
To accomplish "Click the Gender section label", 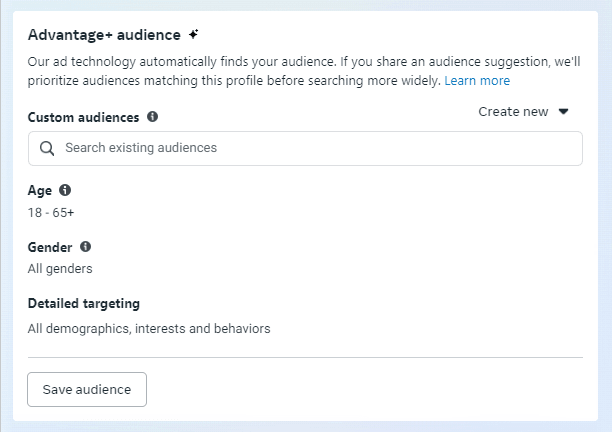I will [50, 247].
